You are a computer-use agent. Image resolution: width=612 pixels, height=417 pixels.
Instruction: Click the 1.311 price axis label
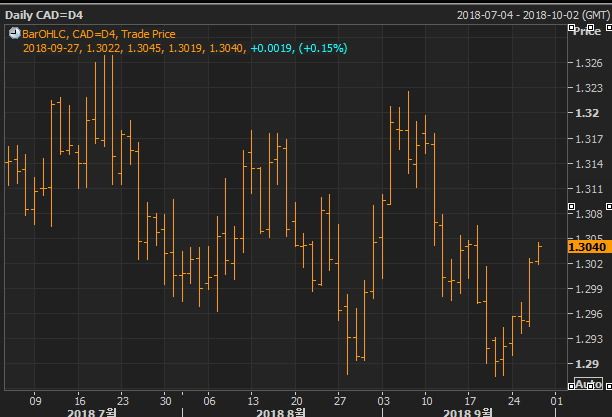click(589, 189)
